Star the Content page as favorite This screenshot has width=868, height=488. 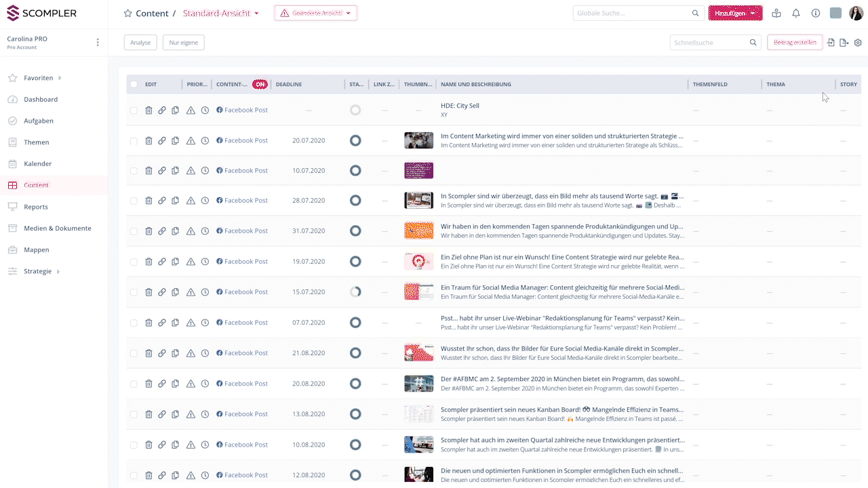point(127,14)
